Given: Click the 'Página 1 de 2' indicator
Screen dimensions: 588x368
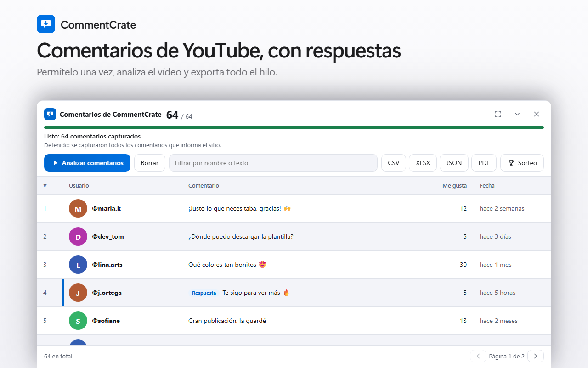Looking at the screenshot, I should click(x=507, y=356).
